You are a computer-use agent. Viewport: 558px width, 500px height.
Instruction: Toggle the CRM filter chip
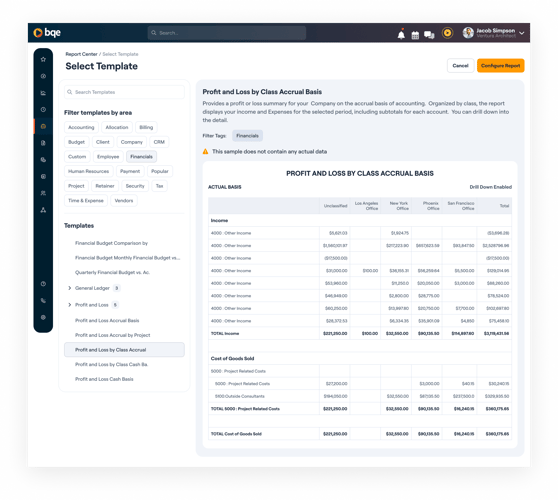159,142
